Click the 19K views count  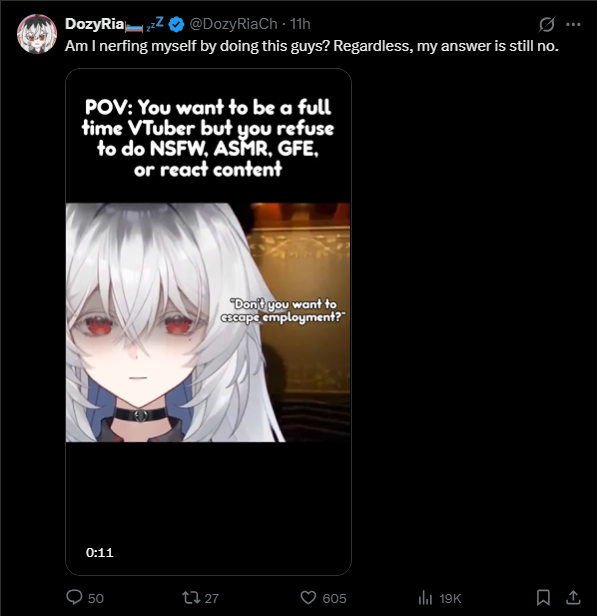point(450,598)
